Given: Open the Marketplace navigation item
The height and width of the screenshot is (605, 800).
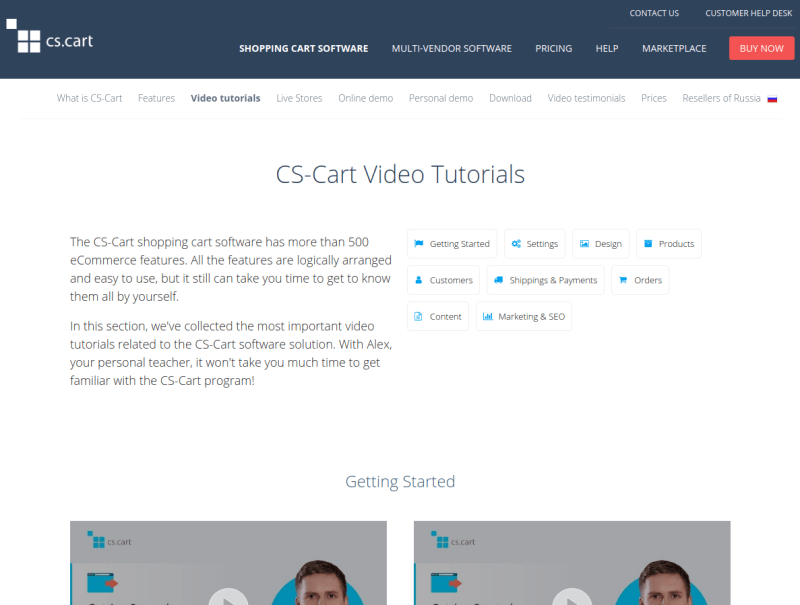Looking at the screenshot, I should pyautogui.click(x=674, y=48).
